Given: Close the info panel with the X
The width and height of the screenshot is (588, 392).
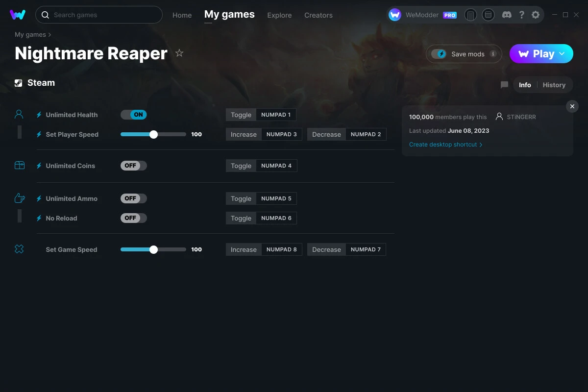Looking at the screenshot, I should (x=572, y=106).
